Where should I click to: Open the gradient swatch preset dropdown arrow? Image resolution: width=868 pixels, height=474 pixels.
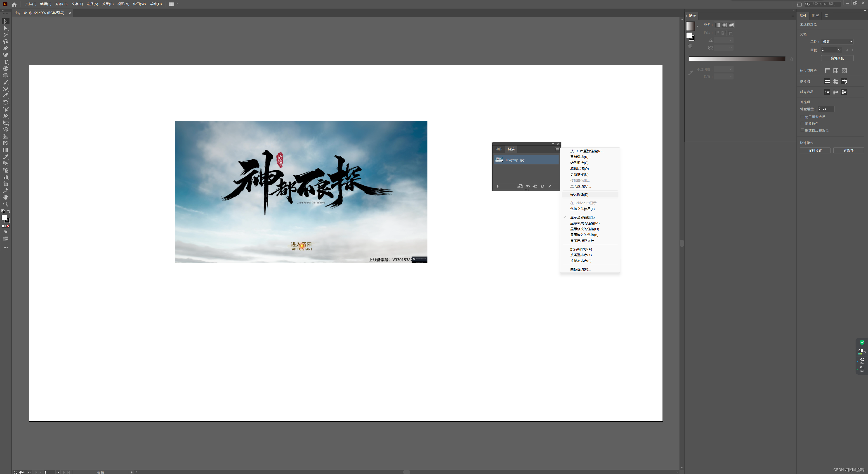pos(697,26)
